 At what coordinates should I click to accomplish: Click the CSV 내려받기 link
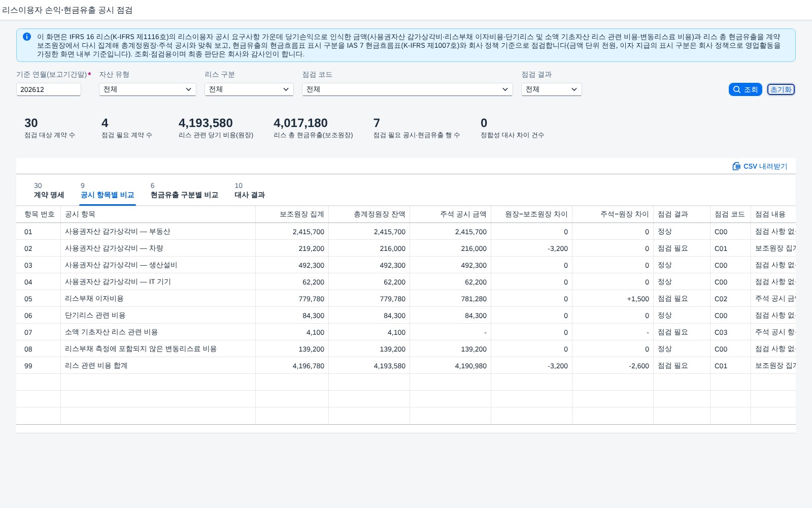click(760, 166)
